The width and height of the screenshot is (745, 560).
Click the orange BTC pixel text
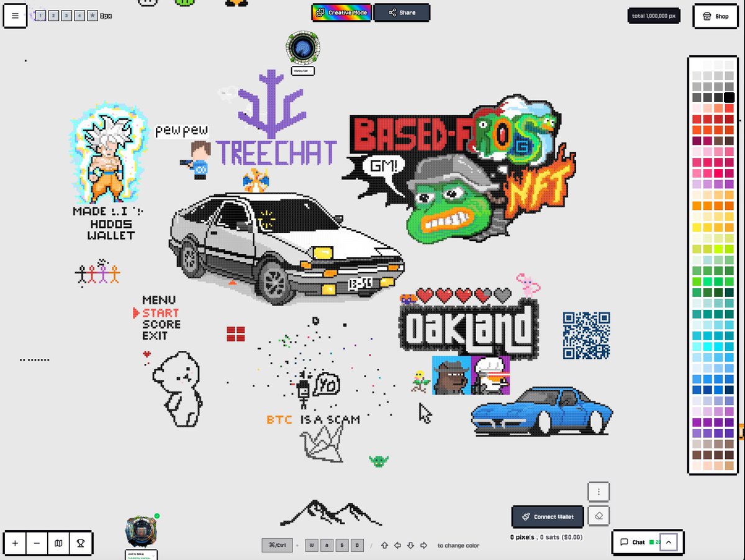279,420
